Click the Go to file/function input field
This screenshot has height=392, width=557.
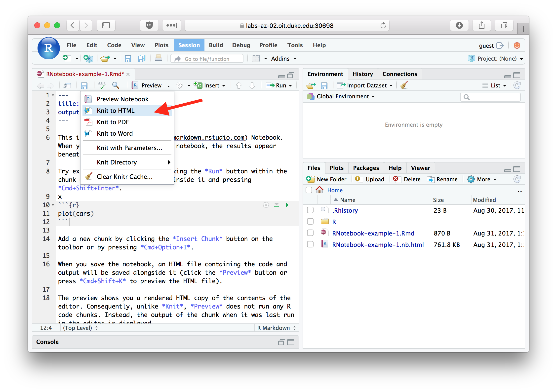pyautogui.click(x=207, y=59)
